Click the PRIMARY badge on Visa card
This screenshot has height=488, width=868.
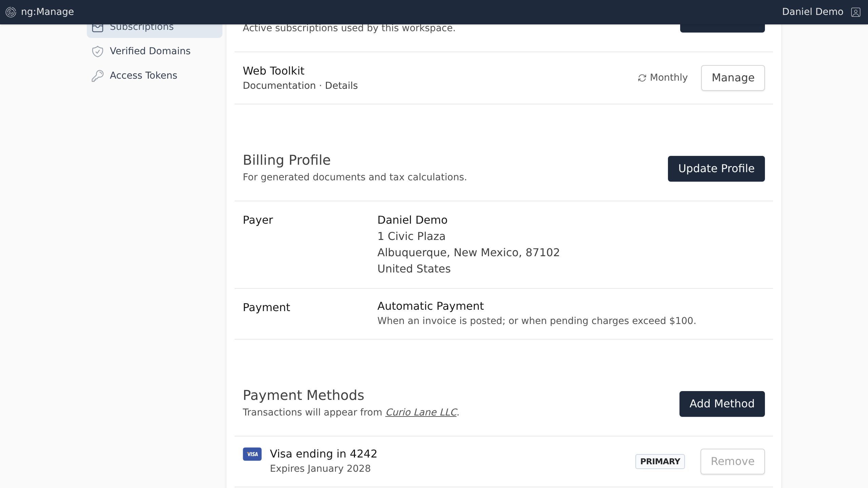click(x=660, y=462)
